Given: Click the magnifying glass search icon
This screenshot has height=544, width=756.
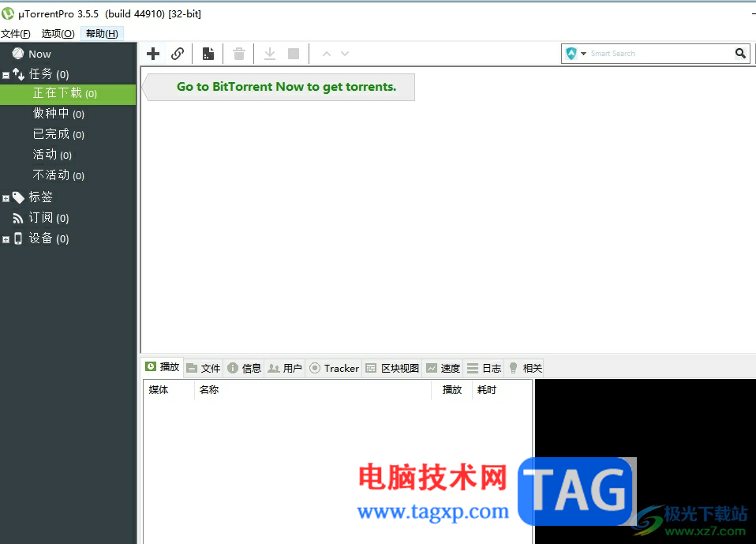Looking at the screenshot, I should [740, 54].
